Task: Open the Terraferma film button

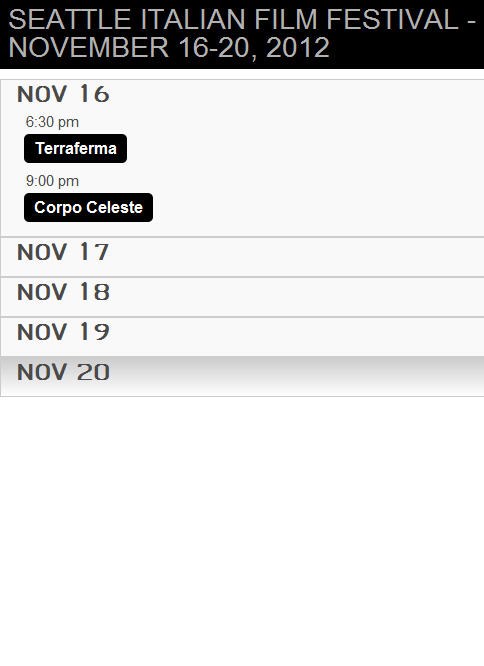Action: tap(76, 148)
